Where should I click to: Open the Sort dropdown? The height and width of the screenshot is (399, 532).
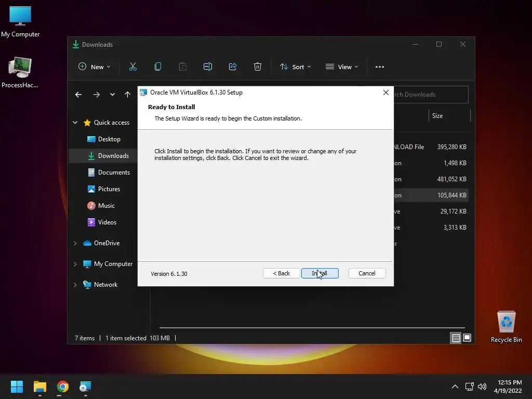(295, 67)
